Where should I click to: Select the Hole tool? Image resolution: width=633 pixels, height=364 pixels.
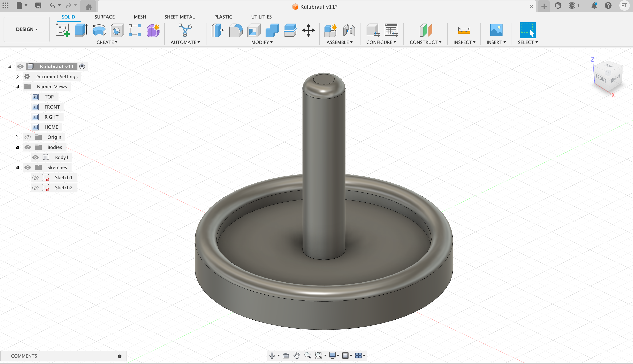(117, 30)
